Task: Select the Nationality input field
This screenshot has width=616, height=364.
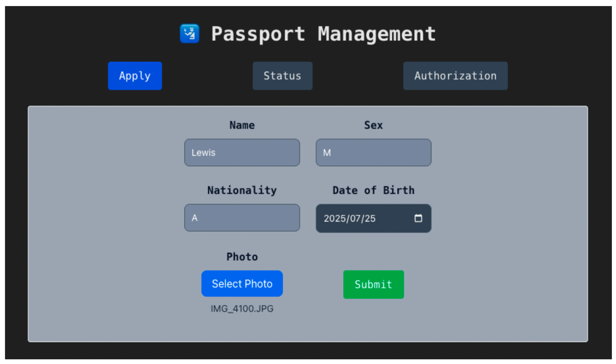Action: tap(242, 218)
